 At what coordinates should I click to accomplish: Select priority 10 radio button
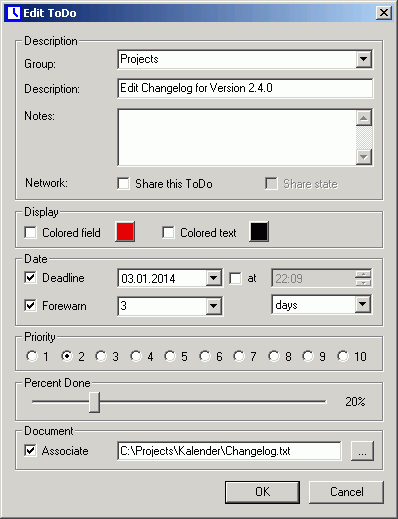(343, 356)
